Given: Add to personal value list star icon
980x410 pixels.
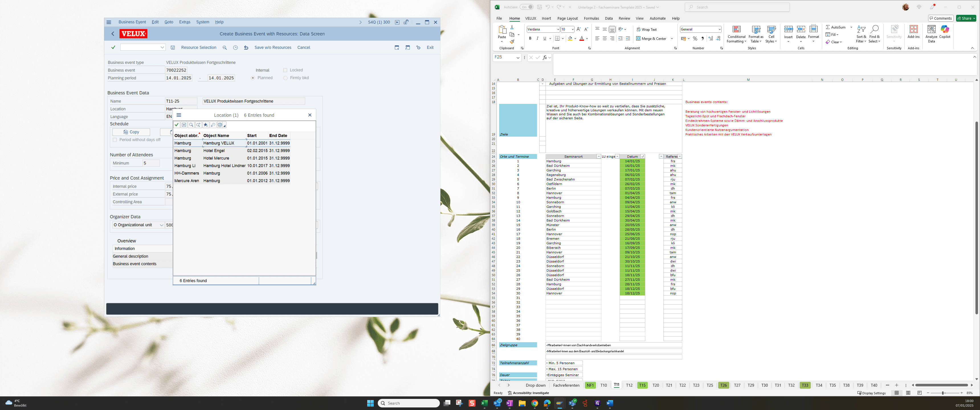Looking at the screenshot, I should [206, 125].
